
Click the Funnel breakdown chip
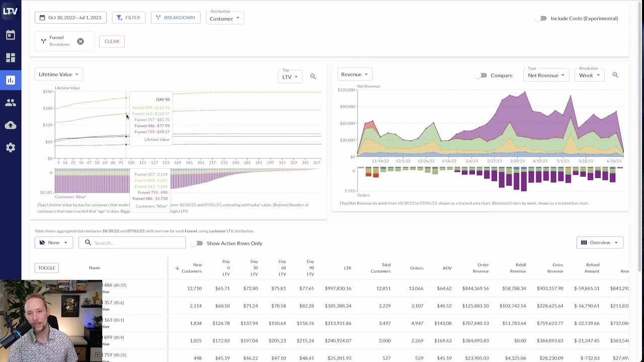click(64, 41)
